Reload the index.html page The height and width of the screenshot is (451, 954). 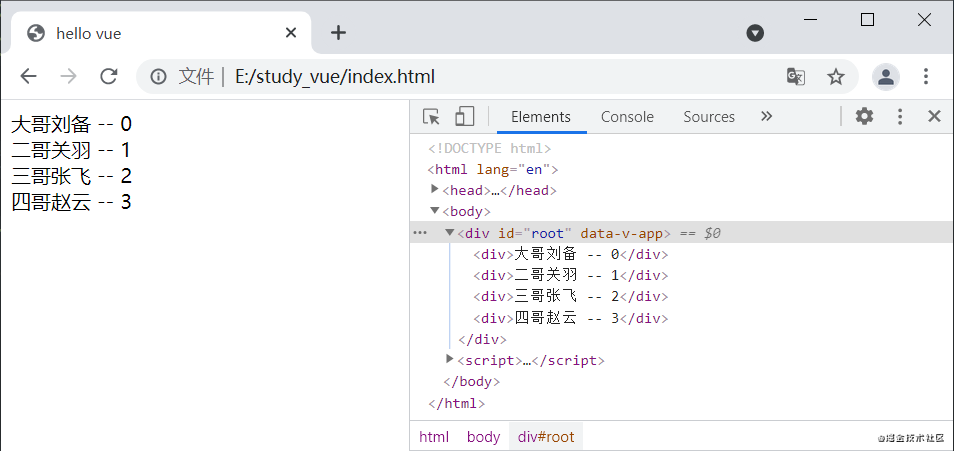click(109, 76)
